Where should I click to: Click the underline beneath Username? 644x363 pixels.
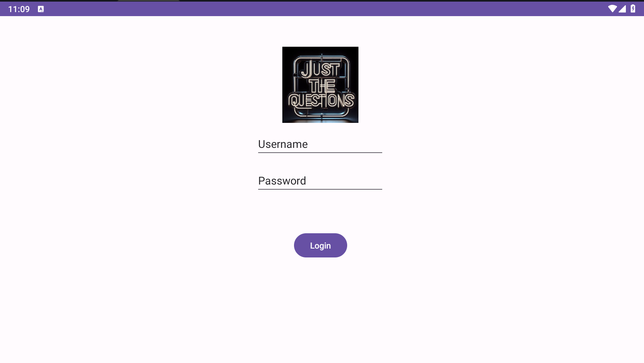(320, 153)
